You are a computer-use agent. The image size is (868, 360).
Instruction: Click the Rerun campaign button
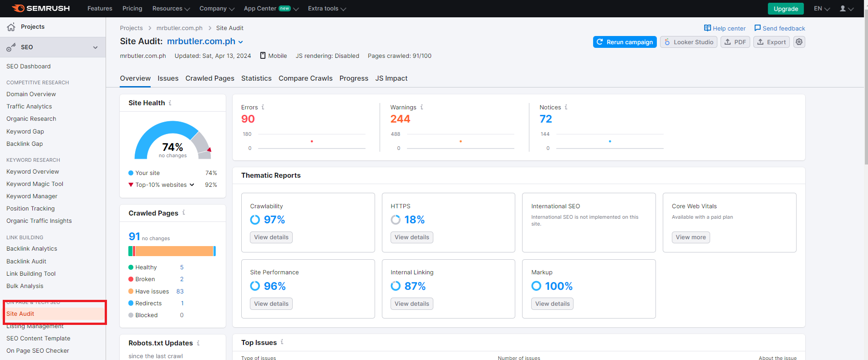(624, 42)
